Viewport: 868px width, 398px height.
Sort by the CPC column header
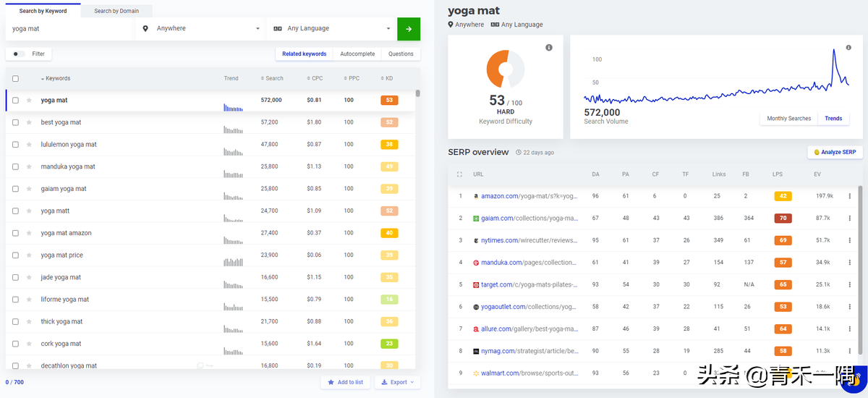coord(315,78)
